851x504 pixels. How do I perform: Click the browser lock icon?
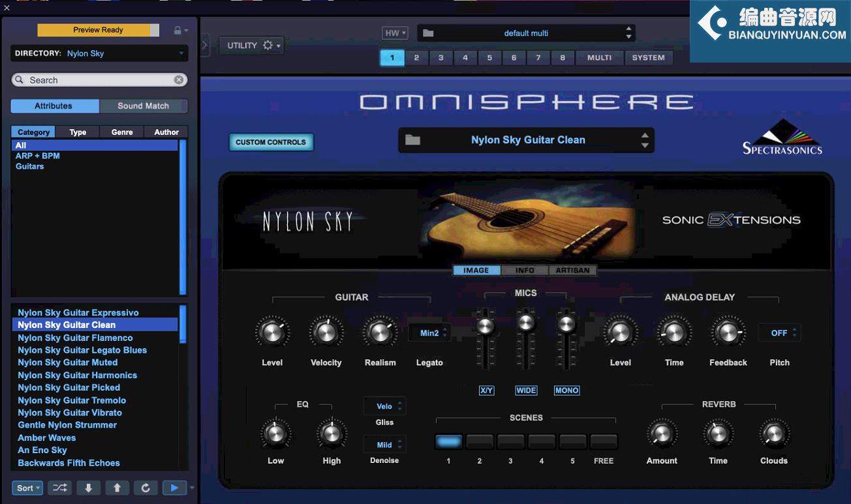[x=178, y=30]
